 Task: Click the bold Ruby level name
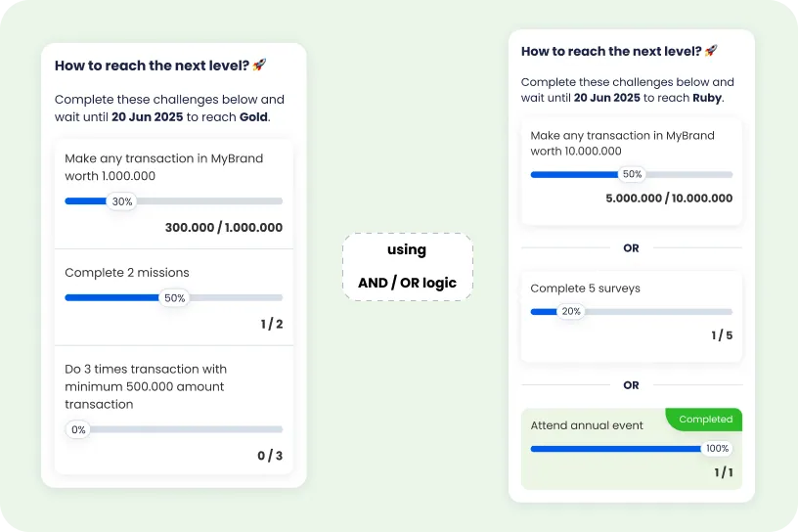pos(707,98)
